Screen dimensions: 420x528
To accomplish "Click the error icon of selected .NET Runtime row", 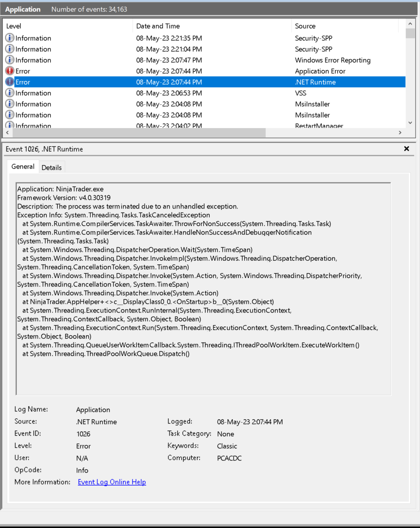I will (10, 82).
